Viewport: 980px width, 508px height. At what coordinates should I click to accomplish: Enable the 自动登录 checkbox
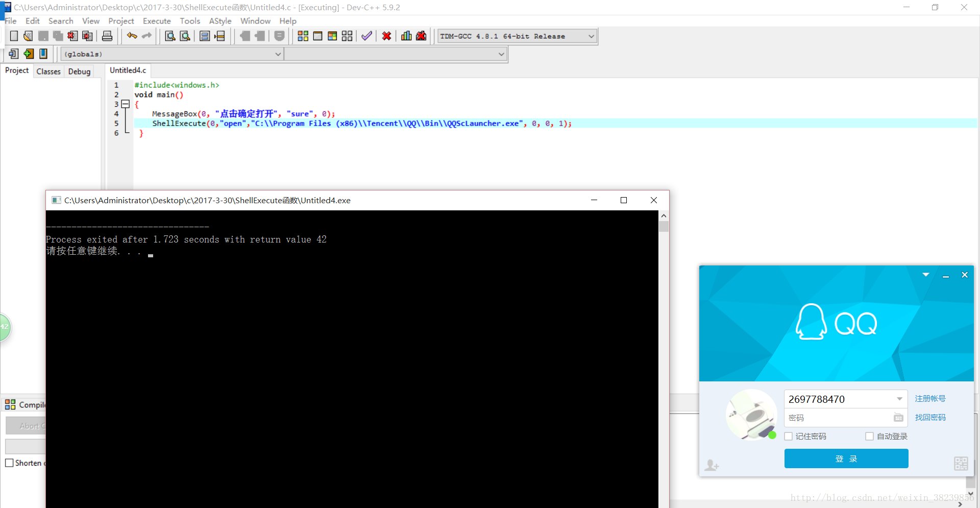(869, 437)
